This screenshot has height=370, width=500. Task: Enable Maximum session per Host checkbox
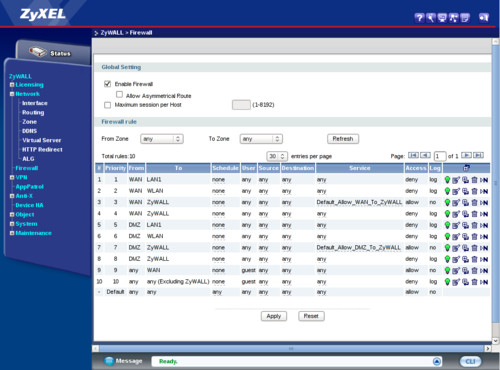107,105
